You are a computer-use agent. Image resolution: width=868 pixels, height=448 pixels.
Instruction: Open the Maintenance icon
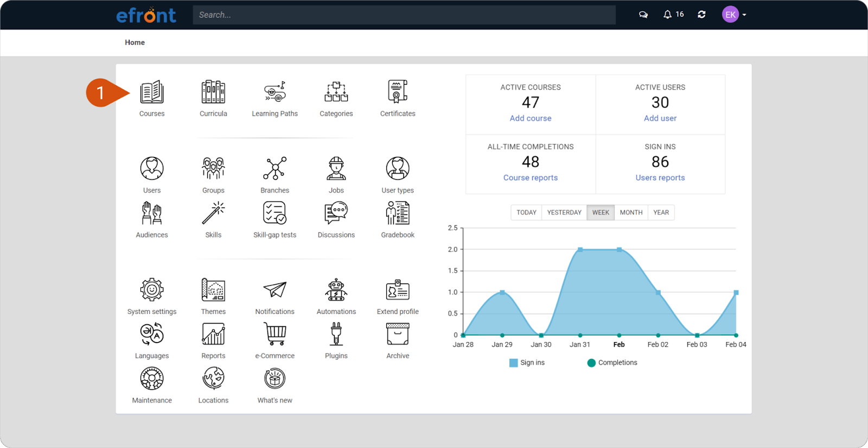152,378
